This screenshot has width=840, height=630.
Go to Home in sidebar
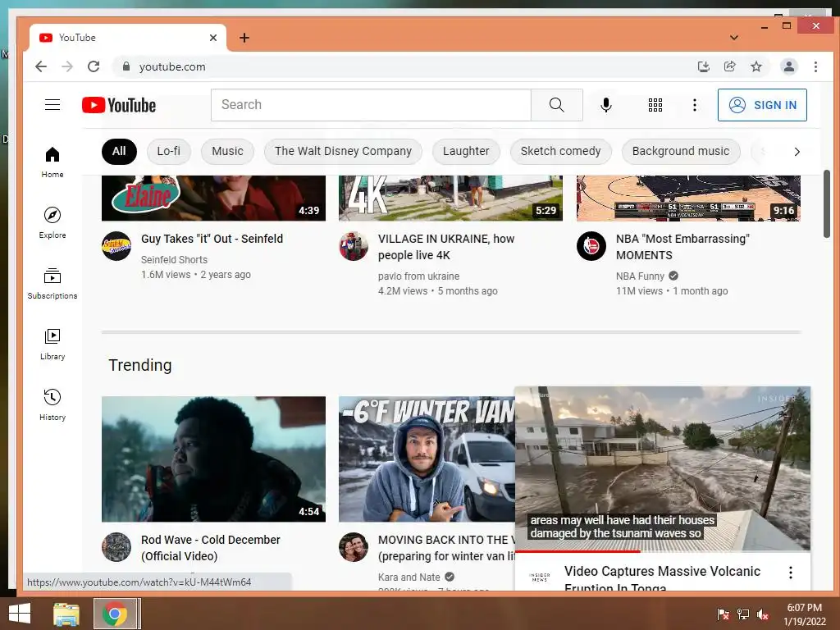[52, 162]
